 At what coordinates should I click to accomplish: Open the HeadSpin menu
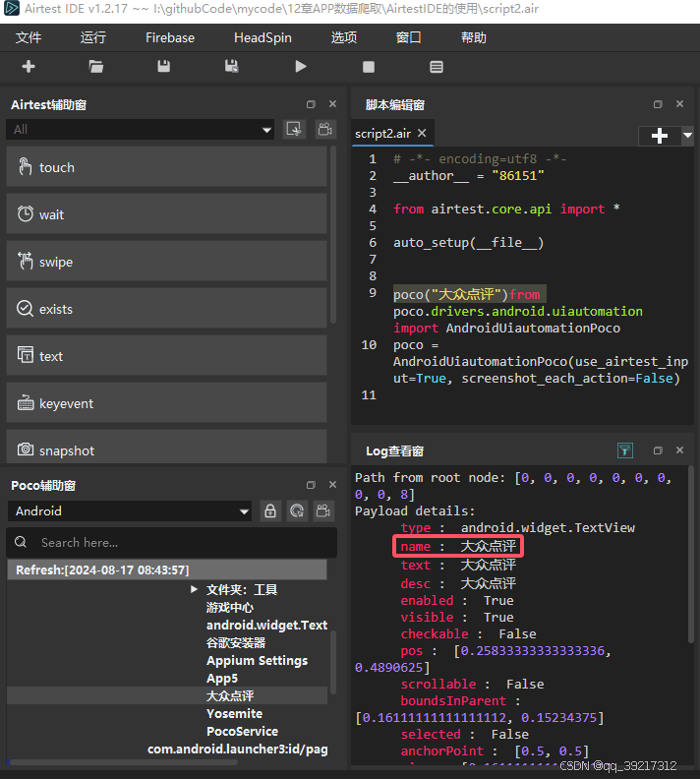tap(262, 37)
